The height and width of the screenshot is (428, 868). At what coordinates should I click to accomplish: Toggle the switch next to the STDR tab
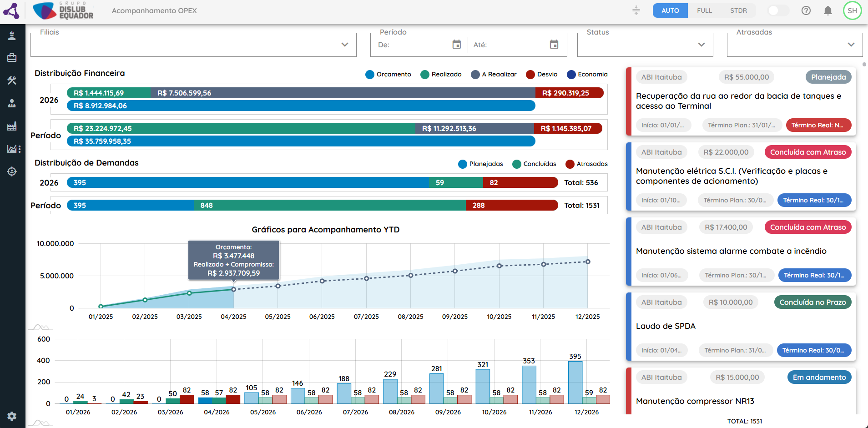tap(777, 10)
